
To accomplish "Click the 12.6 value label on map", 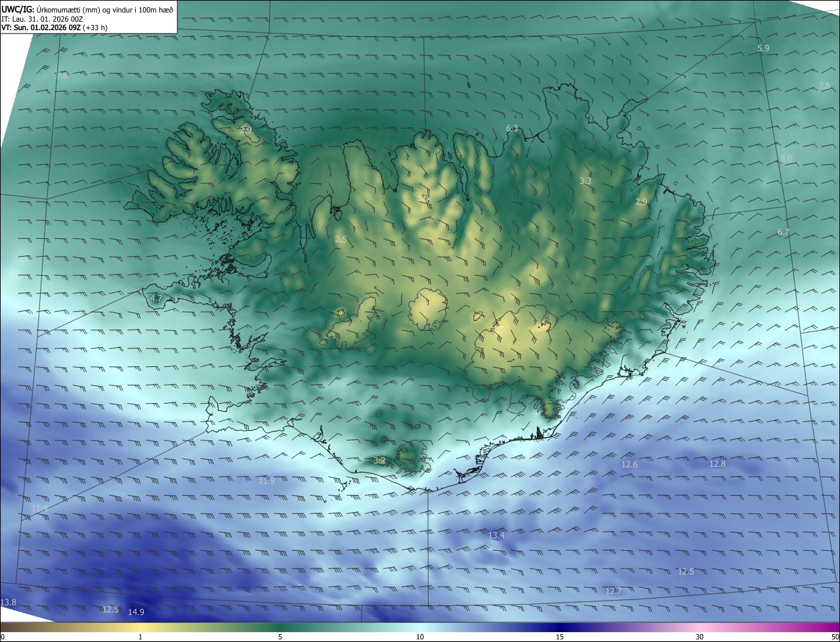I will 629,465.
